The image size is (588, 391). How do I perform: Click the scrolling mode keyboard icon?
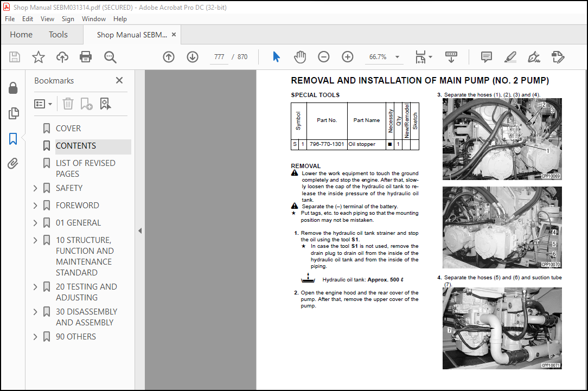[x=451, y=57]
